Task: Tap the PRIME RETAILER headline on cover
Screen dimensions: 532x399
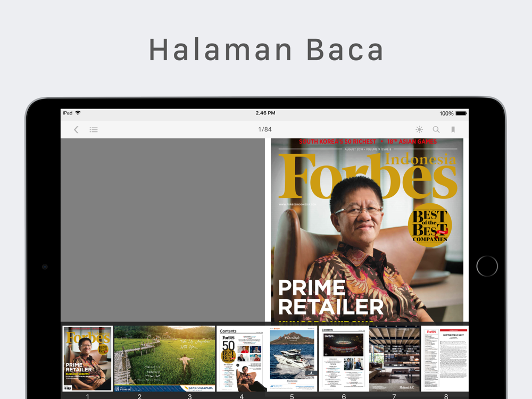Action: [330, 298]
